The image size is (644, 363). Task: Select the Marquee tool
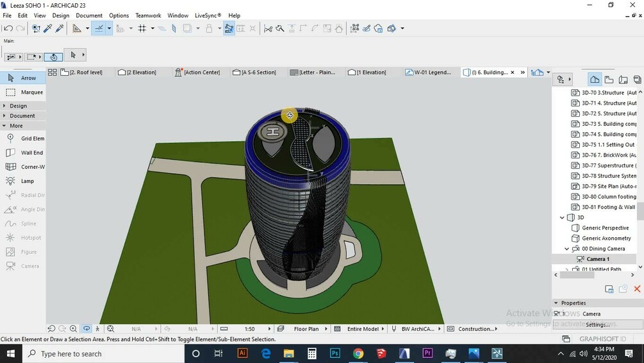[x=23, y=92]
